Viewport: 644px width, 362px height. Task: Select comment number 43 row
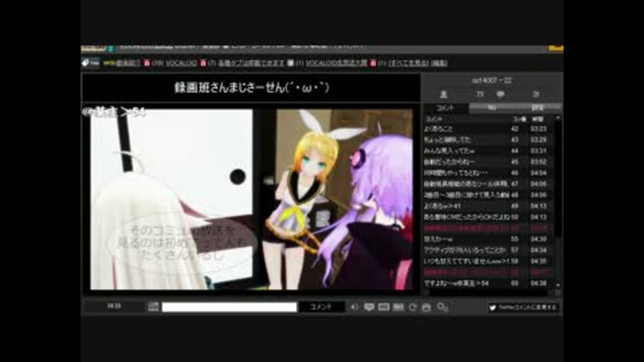(x=488, y=140)
